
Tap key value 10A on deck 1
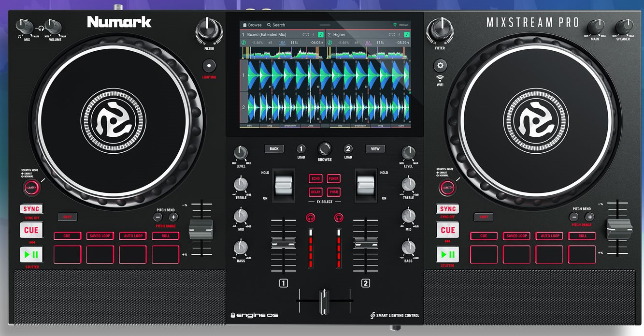[282, 43]
